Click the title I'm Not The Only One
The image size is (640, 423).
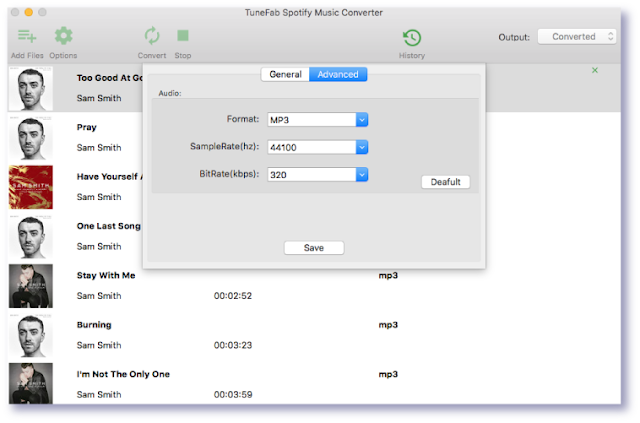coord(123,374)
